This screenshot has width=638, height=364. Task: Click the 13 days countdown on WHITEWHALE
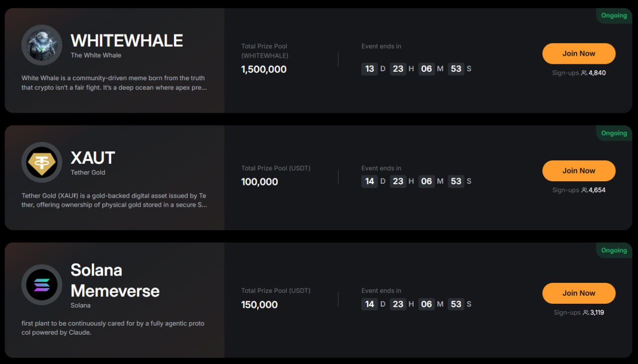point(369,69)
